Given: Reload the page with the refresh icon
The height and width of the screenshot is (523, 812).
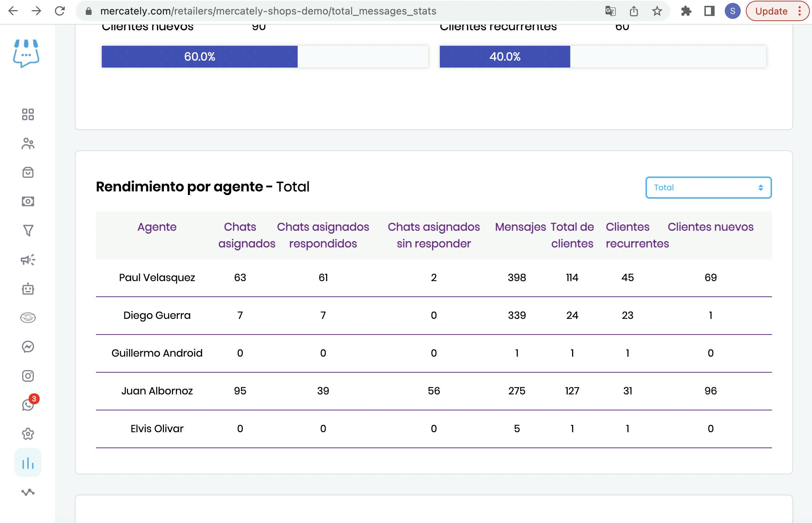Looking at the screenshot, I should pos(60,11).
